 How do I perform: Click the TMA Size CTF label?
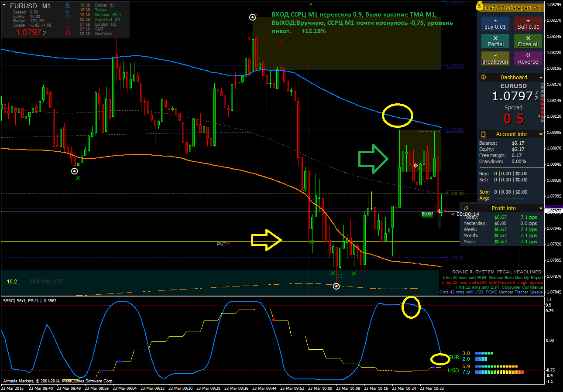click(47, 282)
